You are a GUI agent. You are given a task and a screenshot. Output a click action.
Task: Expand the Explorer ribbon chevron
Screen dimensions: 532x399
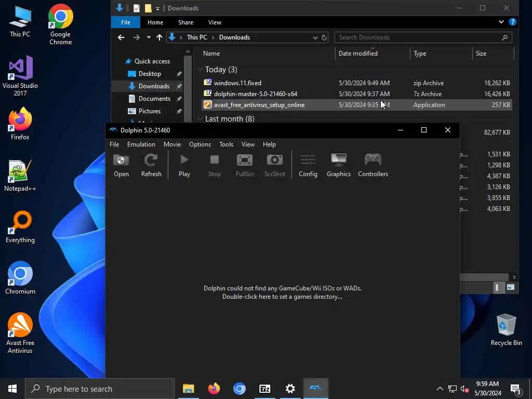(x=501, y=22)
